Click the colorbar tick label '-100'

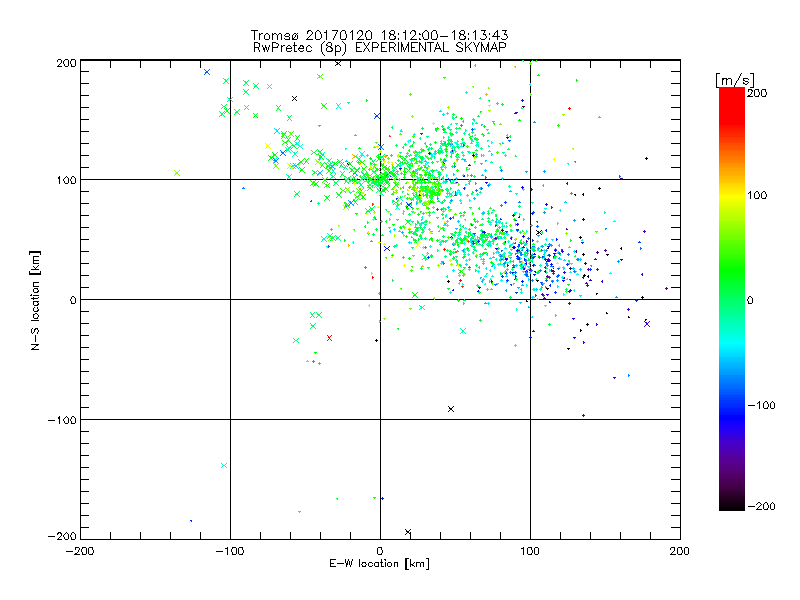[761, 405]
